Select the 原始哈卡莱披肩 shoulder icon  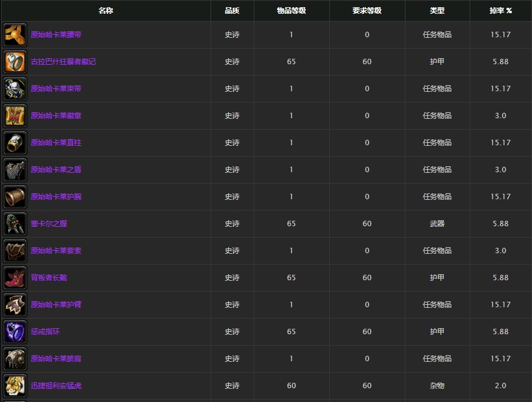click(x=15, y=359)
